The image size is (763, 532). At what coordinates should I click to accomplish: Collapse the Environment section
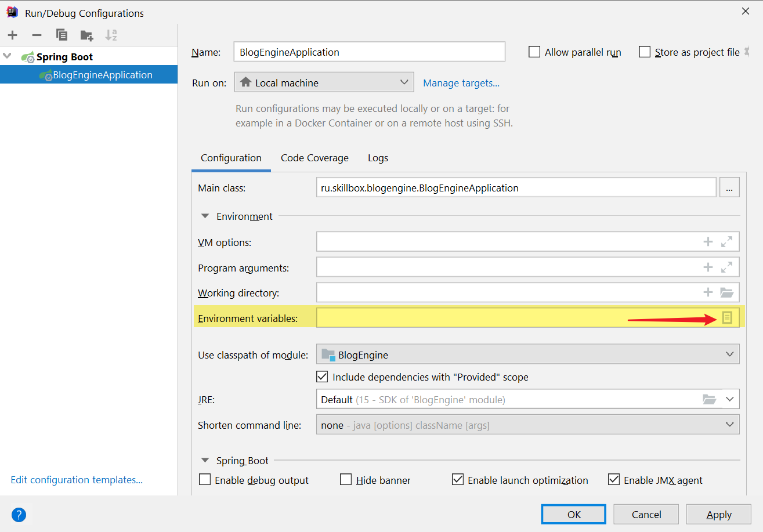coord(205,216)
